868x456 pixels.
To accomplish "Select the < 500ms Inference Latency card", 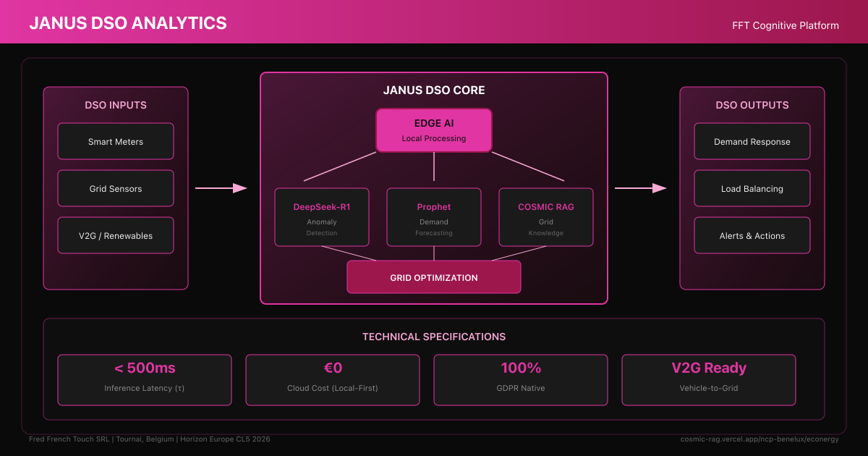I will [145, 379].
